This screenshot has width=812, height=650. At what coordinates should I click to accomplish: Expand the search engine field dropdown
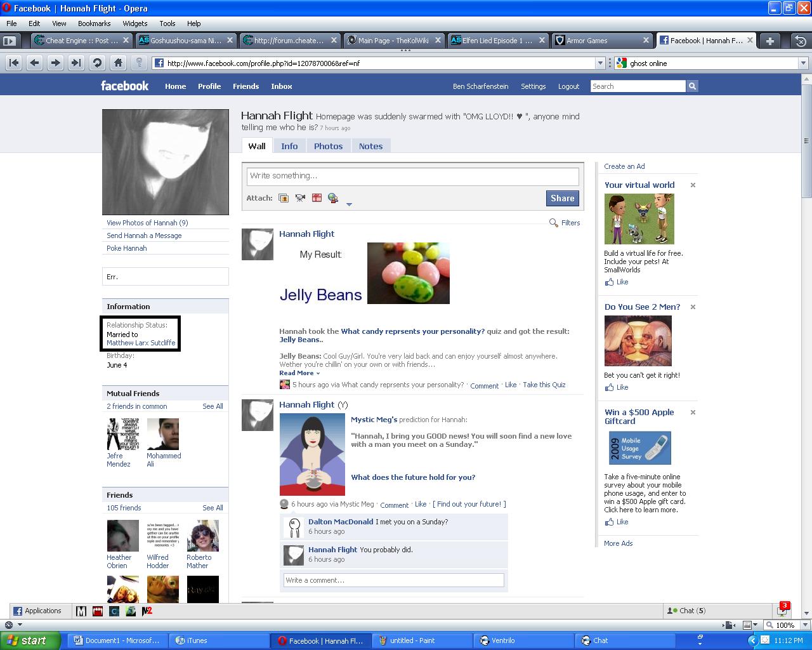[803, 63]
